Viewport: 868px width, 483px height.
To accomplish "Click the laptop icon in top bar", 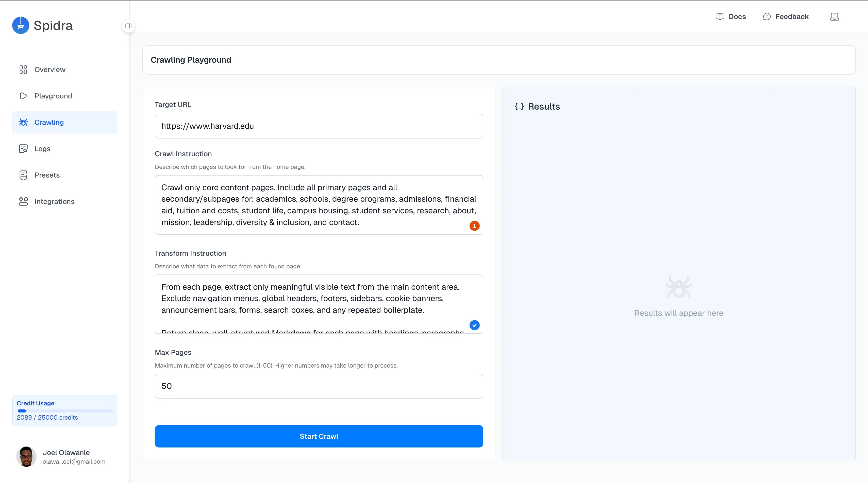I will pos(834,16).
